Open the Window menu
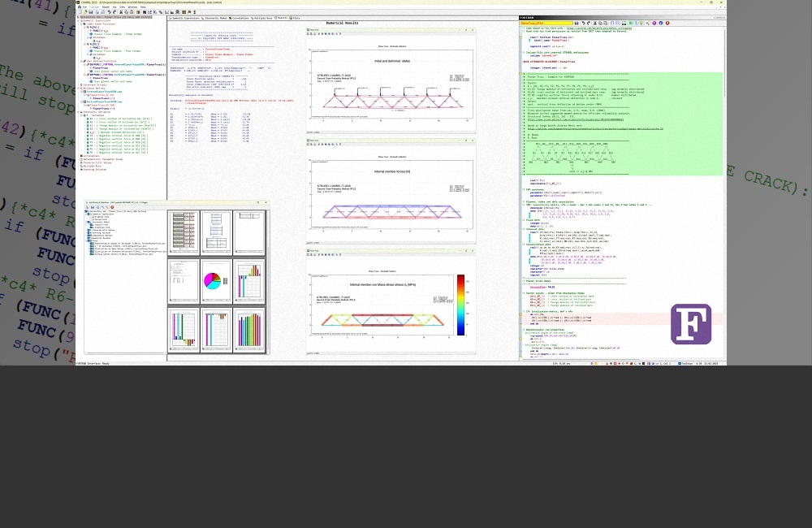 132,7
